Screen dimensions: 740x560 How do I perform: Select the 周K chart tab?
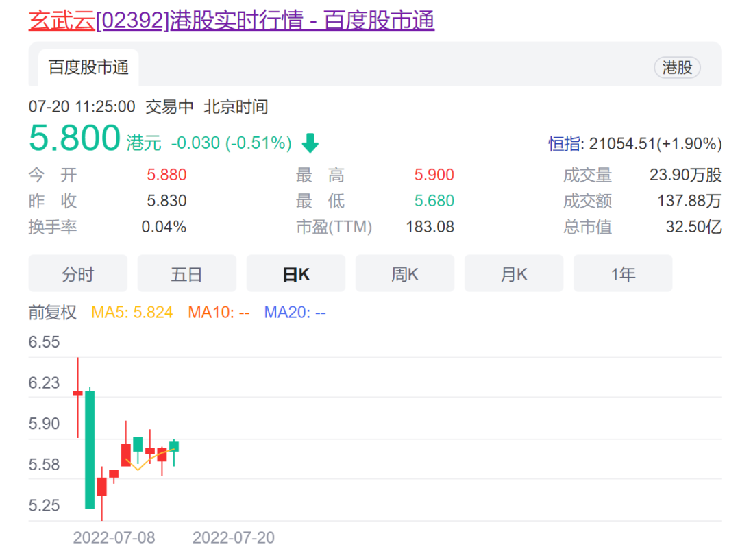click(405, 273)
